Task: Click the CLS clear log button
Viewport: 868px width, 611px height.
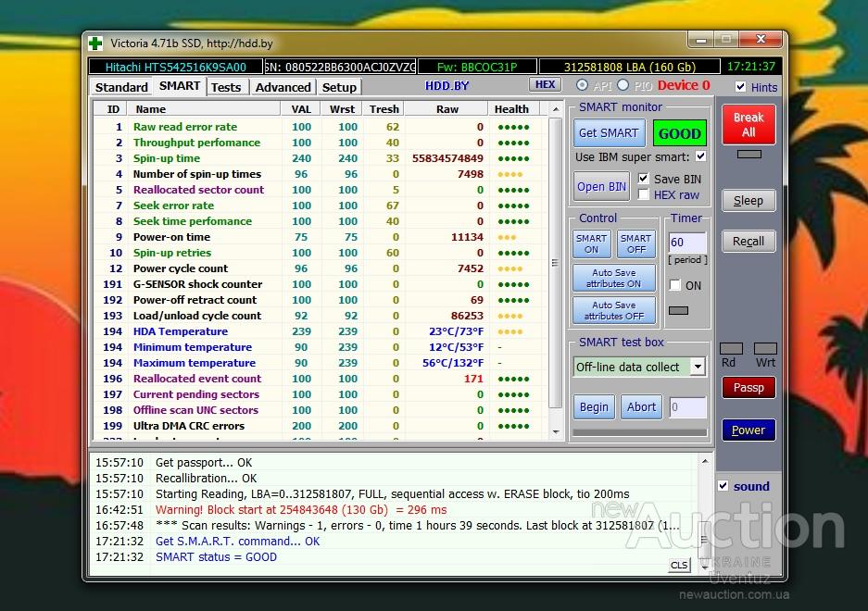Action: click(679, 565)
